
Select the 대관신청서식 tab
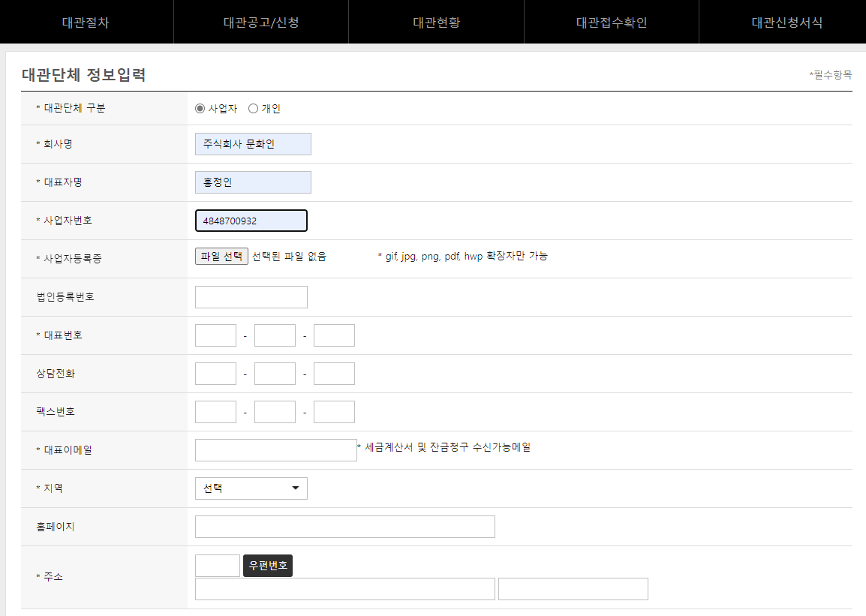click(786, 22)
